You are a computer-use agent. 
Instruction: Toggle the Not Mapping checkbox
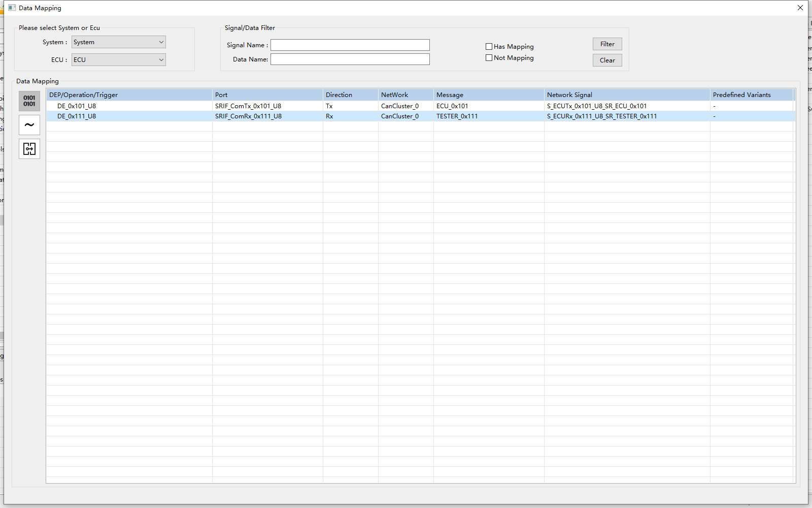pyautogui.click(x=489, y=58)
